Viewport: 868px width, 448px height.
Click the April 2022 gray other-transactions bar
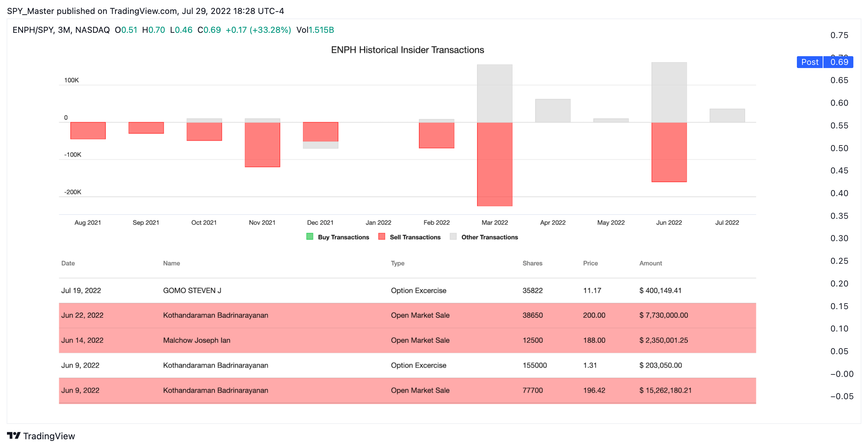[x=553, y=111]
